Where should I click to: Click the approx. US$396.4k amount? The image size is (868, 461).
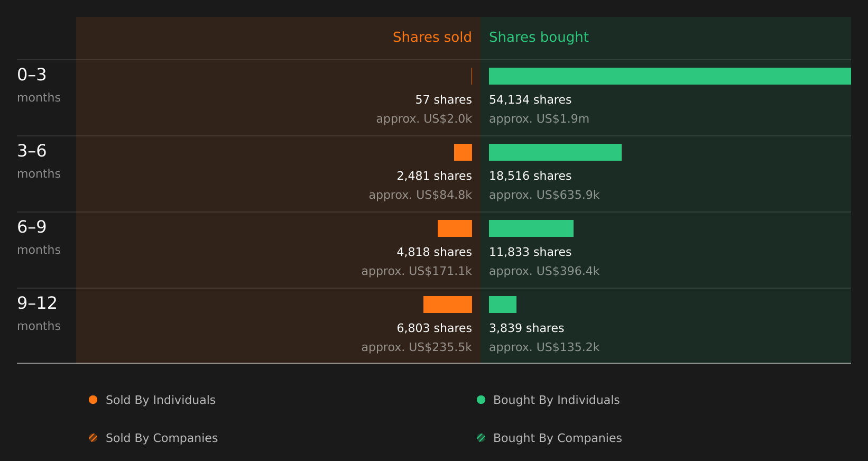pyautogui.click(x=544, y=271)
